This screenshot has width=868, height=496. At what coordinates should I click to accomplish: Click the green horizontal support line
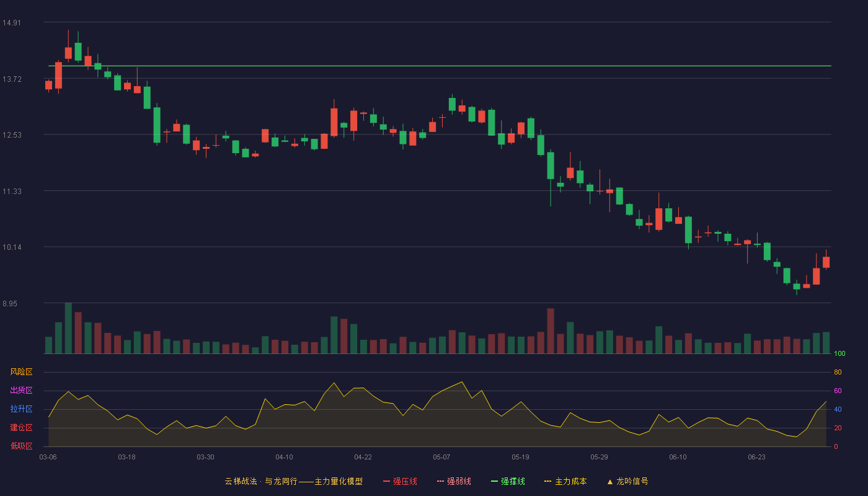click(x=440, y=66)
